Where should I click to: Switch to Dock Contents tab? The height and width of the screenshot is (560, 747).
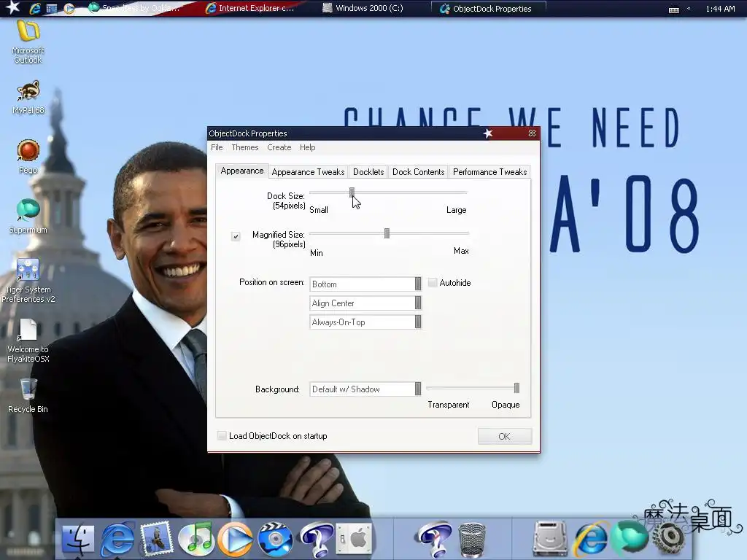point(418,172)
